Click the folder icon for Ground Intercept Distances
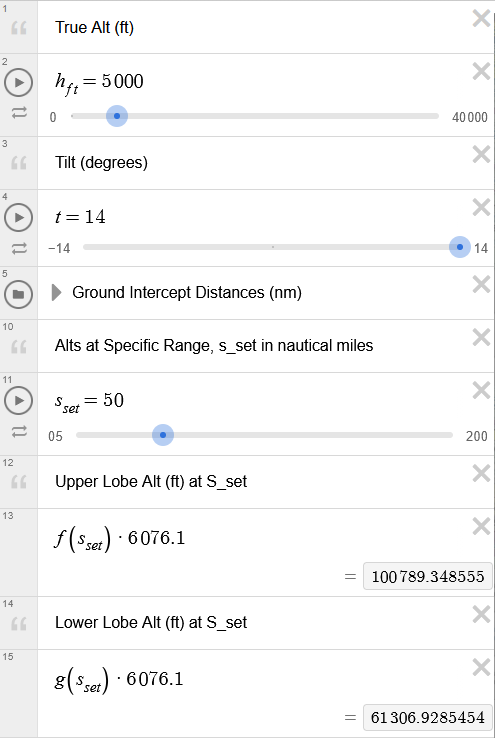Image resolution: width=495 pixels, height=738 pixels. [x=18, y=294]
